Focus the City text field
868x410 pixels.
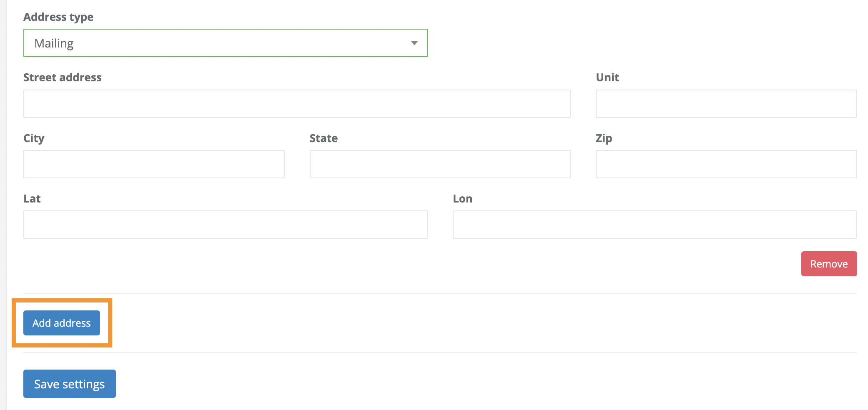pos(154,164)
